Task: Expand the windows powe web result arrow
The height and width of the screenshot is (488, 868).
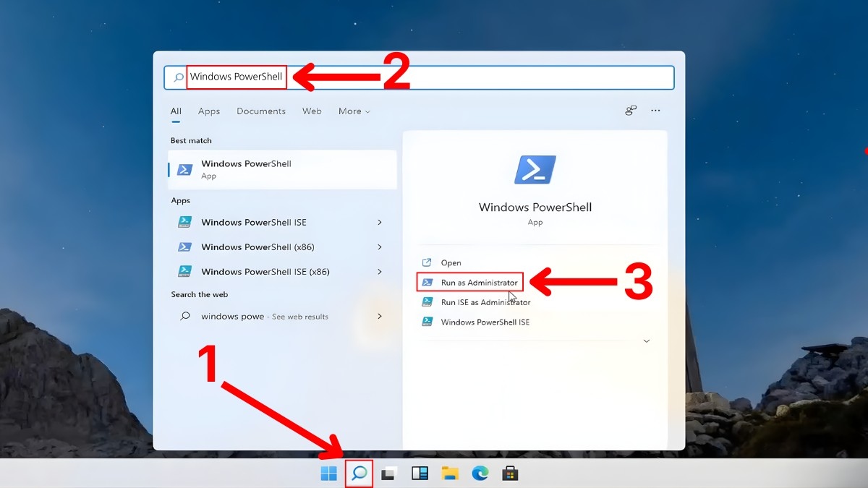Action: pos(380,316)
